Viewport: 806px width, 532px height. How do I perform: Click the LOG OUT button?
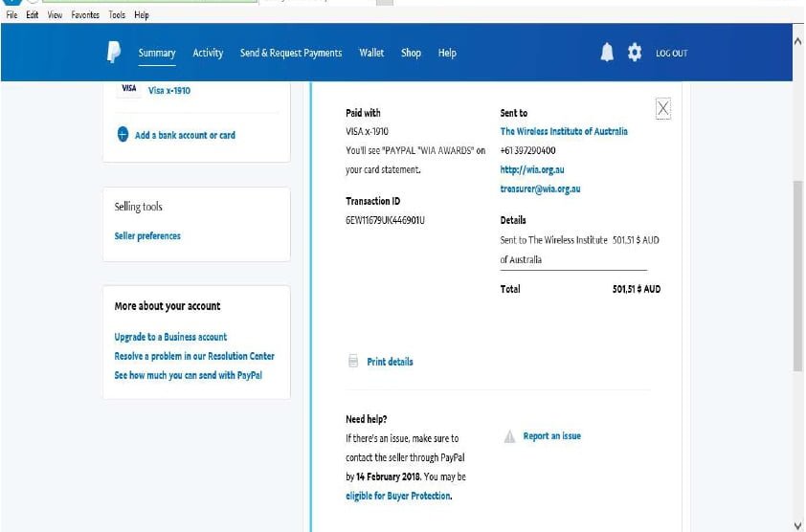tap(671, 53)
